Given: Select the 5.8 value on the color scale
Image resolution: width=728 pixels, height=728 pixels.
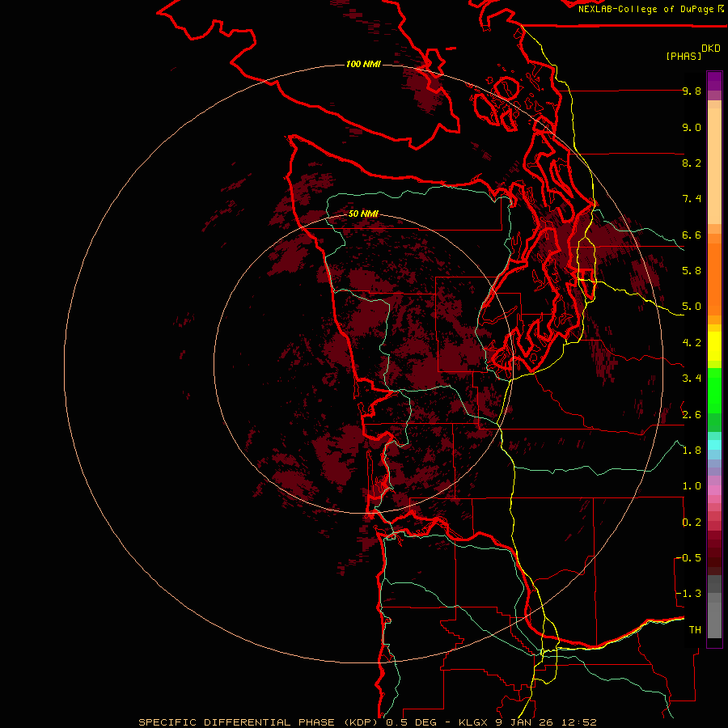Looking at the screenshot, I should [692, 271].
